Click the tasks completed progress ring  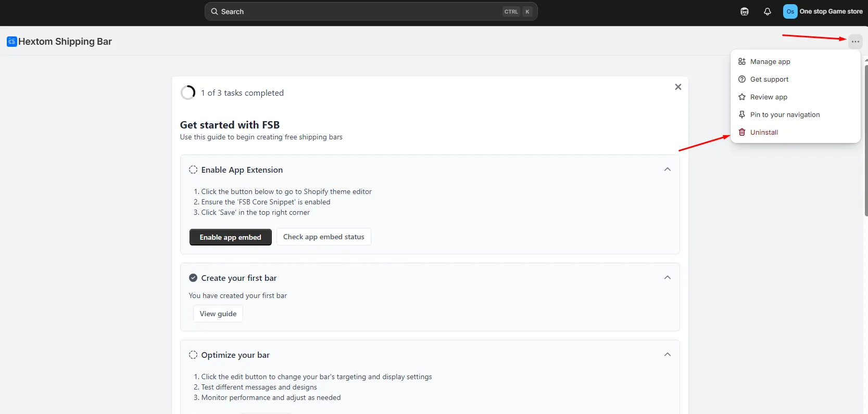188,93
